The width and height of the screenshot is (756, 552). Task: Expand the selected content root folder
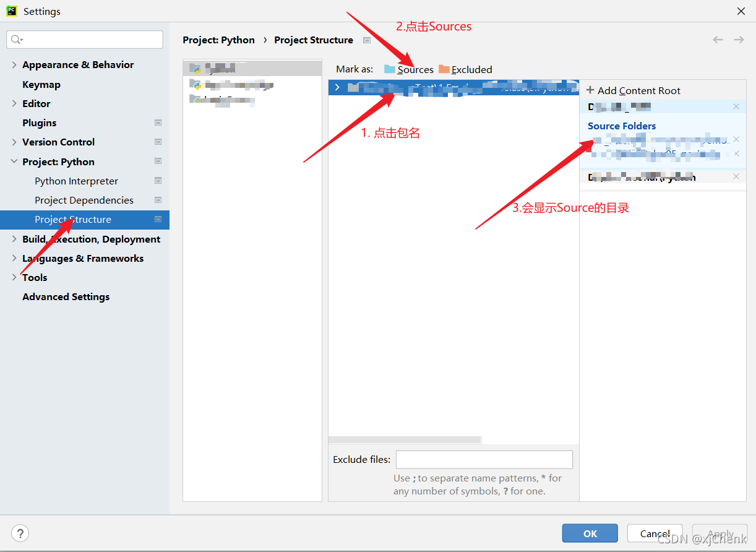337,87
